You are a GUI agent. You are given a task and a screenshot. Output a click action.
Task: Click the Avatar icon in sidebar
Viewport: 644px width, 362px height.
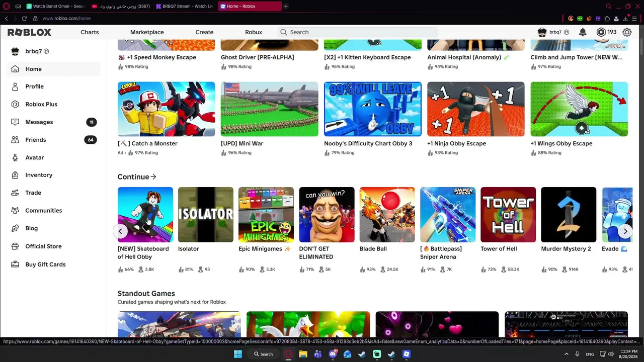click(x=15, y=157)
